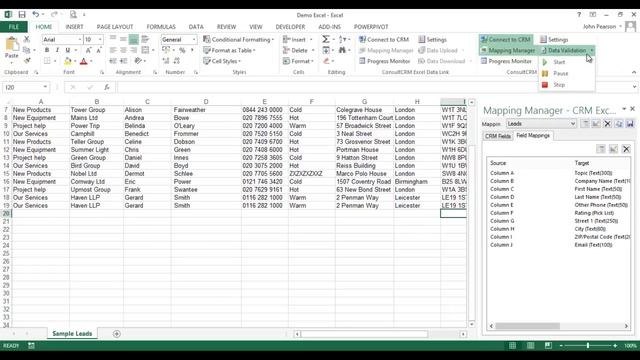Switch to the DATA ribbon tab
The image size is (640, 360).
point(196,27)
